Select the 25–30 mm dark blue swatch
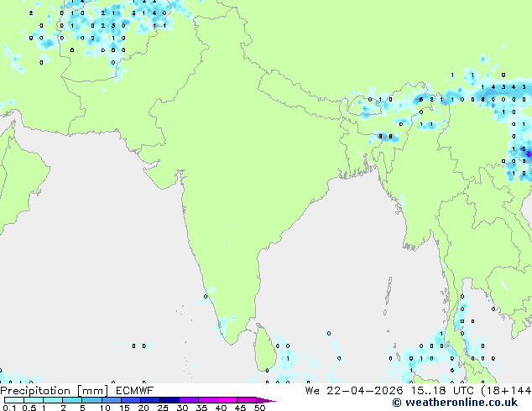532x411 pixels. point(169,400)
